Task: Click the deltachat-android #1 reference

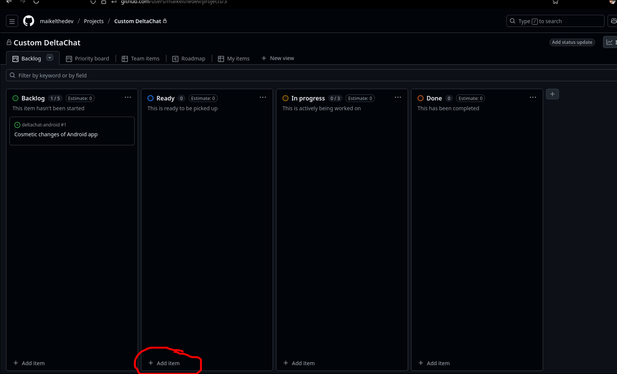Action: (x=44, y=125)
